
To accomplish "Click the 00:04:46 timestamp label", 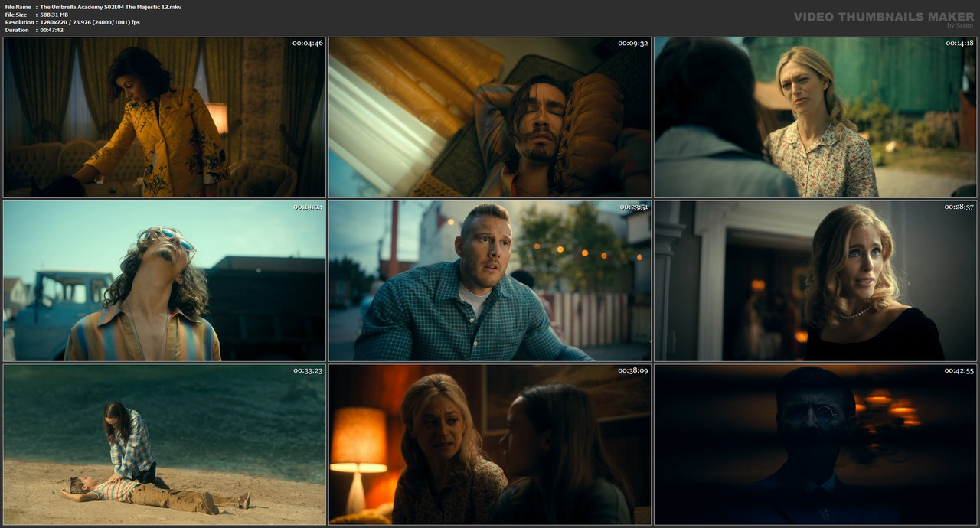I will 308,43.
